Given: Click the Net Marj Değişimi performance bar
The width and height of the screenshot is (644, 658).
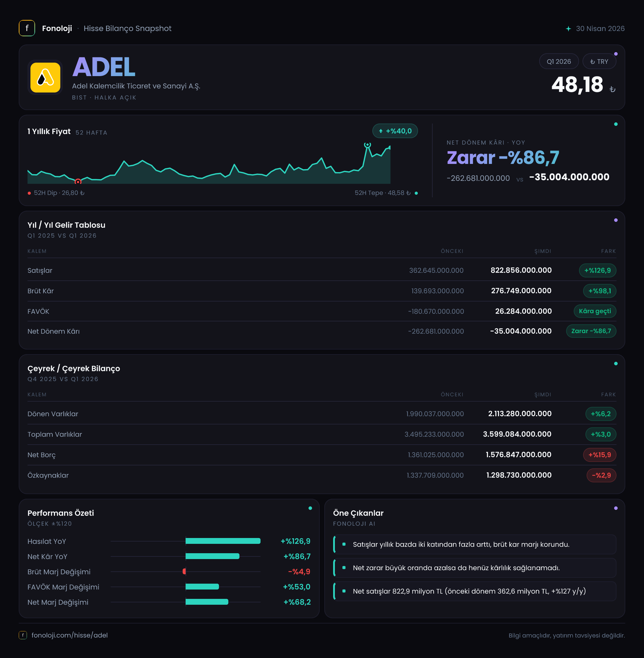Looking at the screenshot, I should point(207,602).
